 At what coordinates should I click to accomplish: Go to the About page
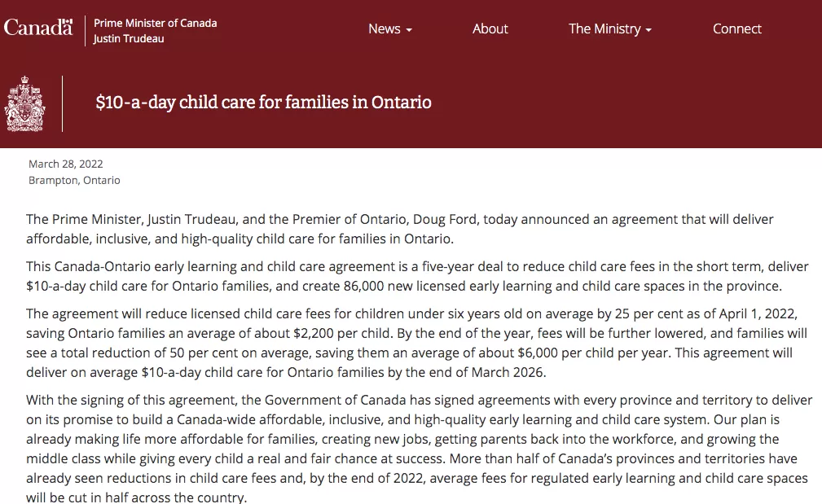point(490,28)
